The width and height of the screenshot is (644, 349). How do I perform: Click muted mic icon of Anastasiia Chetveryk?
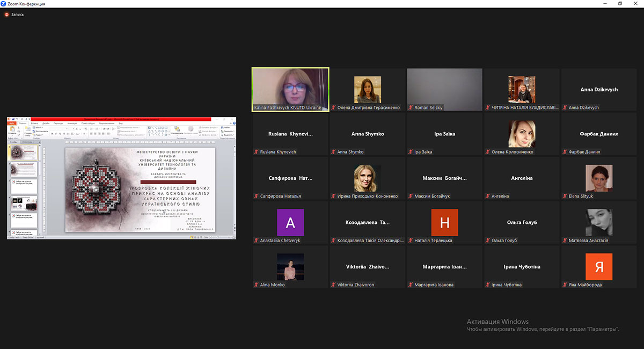tap(256, 241)
